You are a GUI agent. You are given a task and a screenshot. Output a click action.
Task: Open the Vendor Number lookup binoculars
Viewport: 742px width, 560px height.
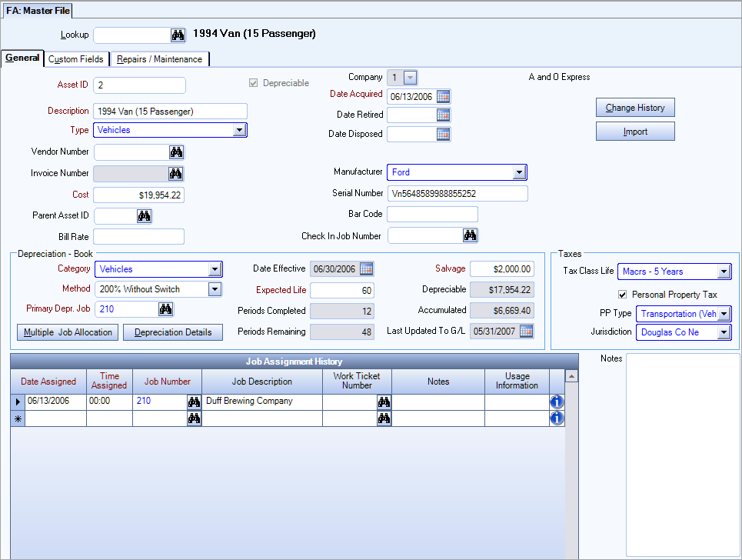pyautogui.click(x=177, y=152)
